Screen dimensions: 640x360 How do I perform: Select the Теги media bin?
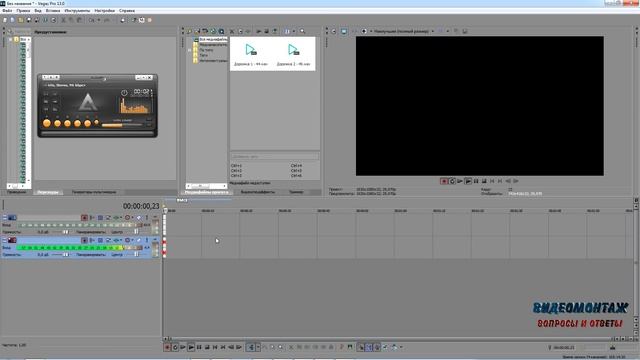click(204, 55)
